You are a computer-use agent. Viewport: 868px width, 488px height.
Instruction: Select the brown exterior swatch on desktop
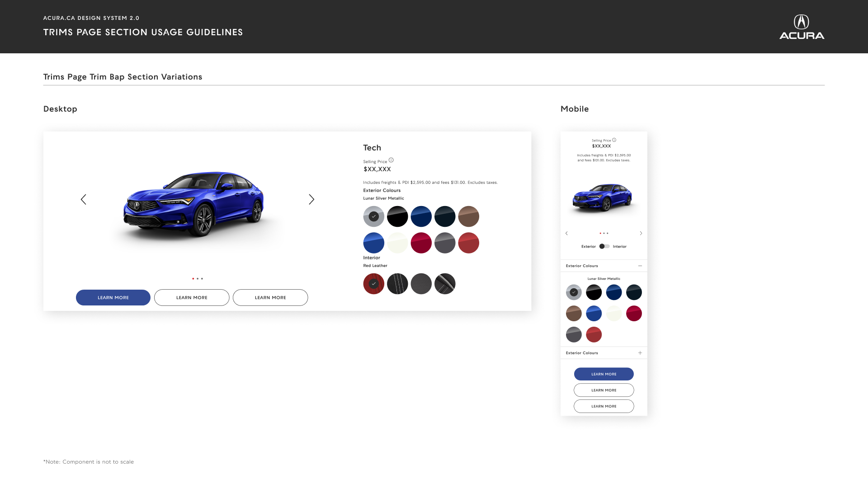pyautogui.click(x=469, y=216)
